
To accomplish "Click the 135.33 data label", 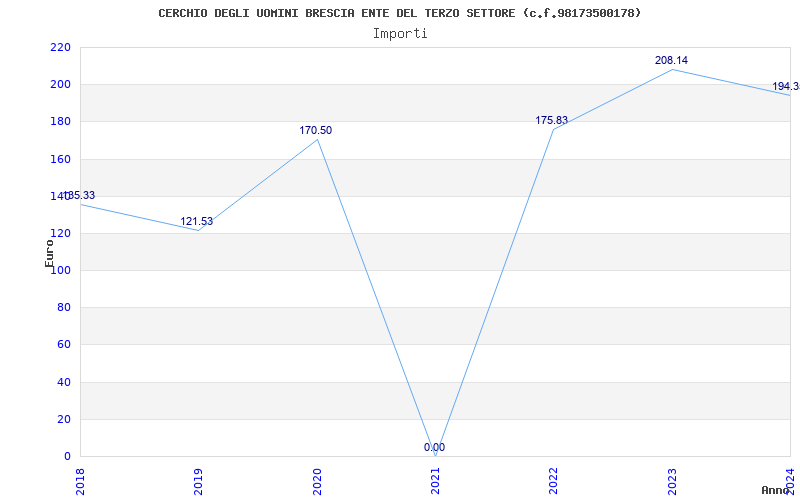I will [x=79, y=195].
